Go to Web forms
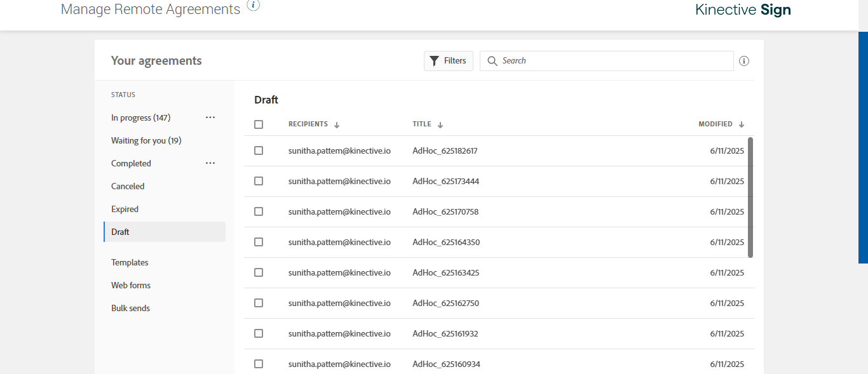The height and width of the screenshot is (374, 868). tap(131, 285)
